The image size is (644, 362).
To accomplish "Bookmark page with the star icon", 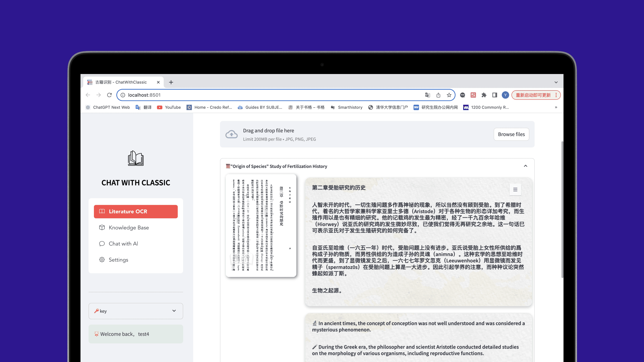I will (x=449, y=95).
